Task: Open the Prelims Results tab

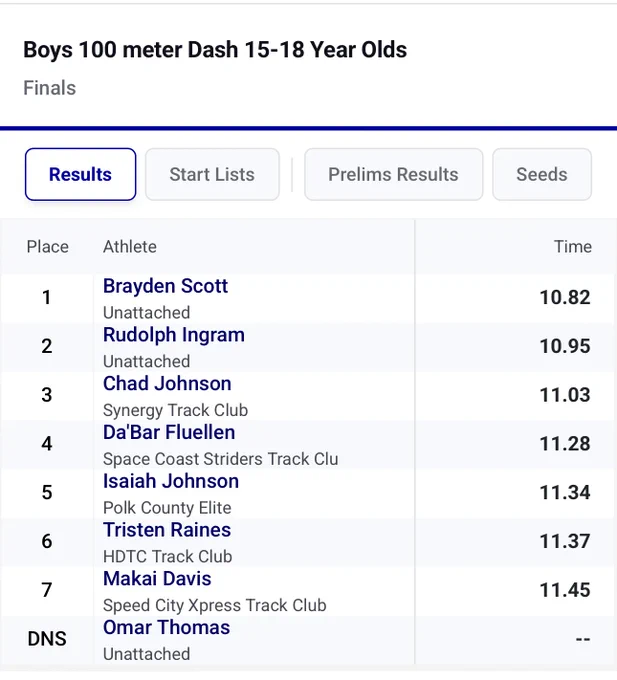Action: [x=393, y=174]
